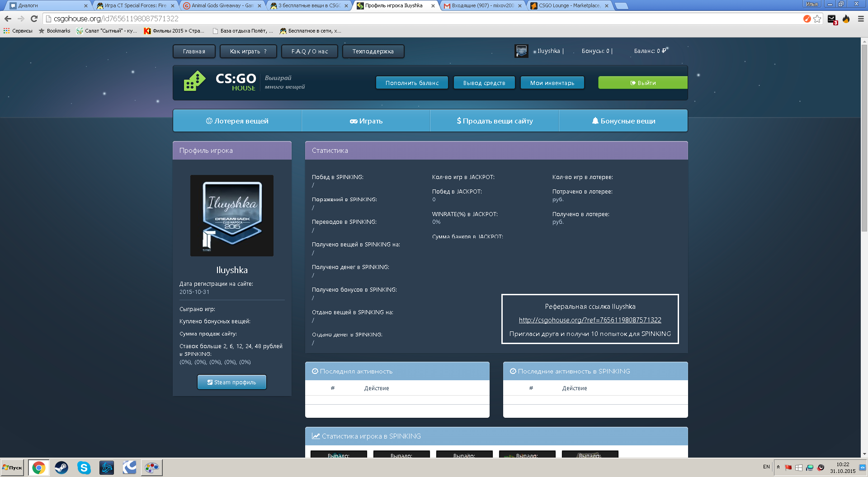Click Пополнить баланс button
The width and height of the screenshot is (868, 477).
pyautogui.click(x=412, y=83)
